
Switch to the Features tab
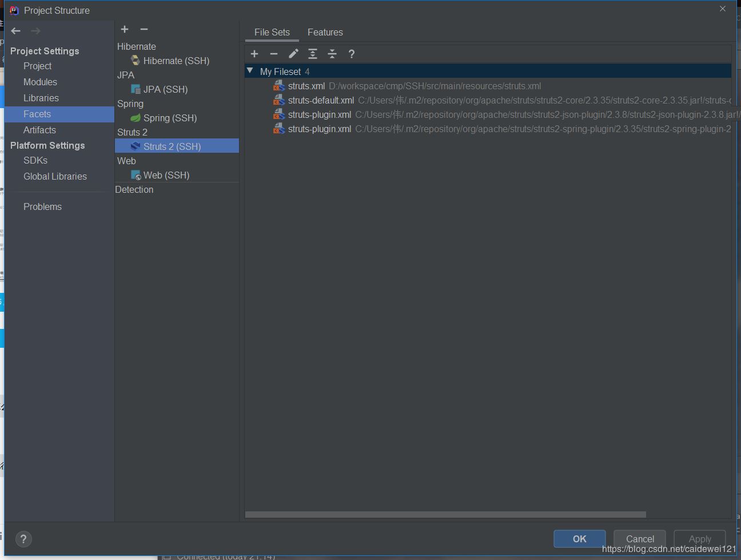click(325, 33)
